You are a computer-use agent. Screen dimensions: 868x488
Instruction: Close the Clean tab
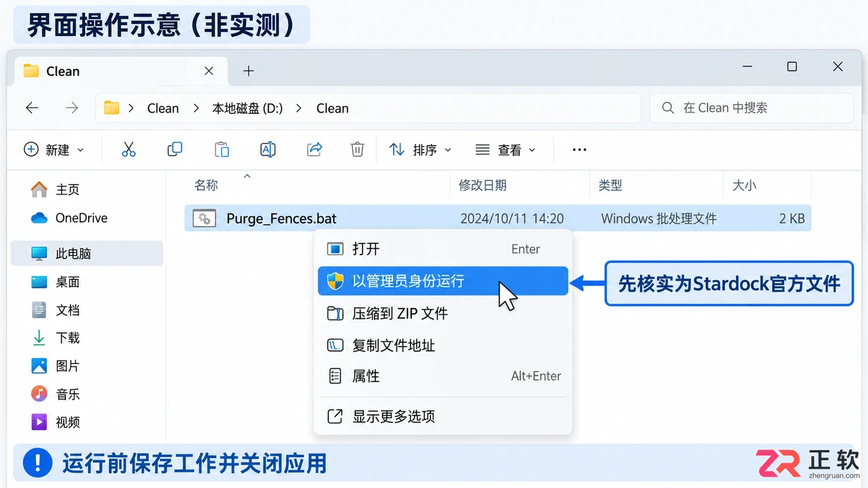[x=209, y=71]
